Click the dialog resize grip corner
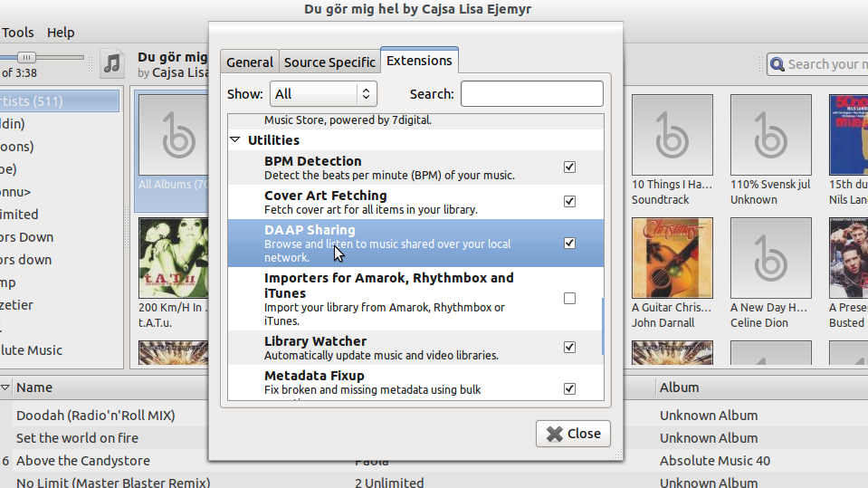The width and height of the screenshot is (868, 488). point(617,455)
